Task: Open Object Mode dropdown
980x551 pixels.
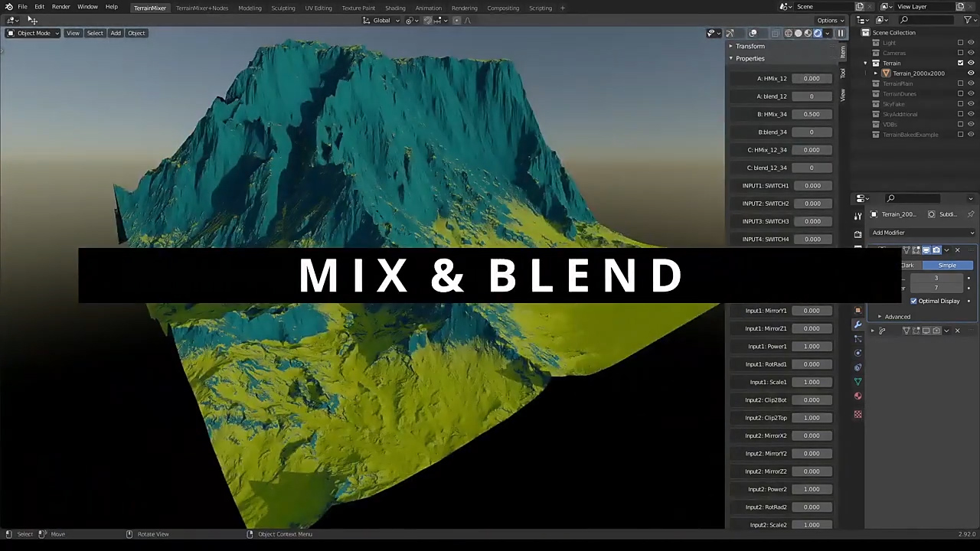Action: [33, 33]
